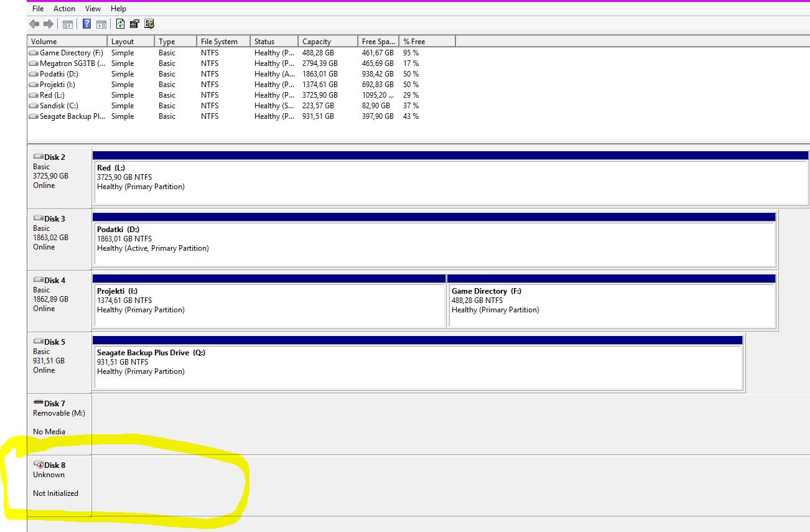The image size is (810, 532).
Task: Click the Disk 8 label text
Action: pyautogui.click(x=55, y=465)
